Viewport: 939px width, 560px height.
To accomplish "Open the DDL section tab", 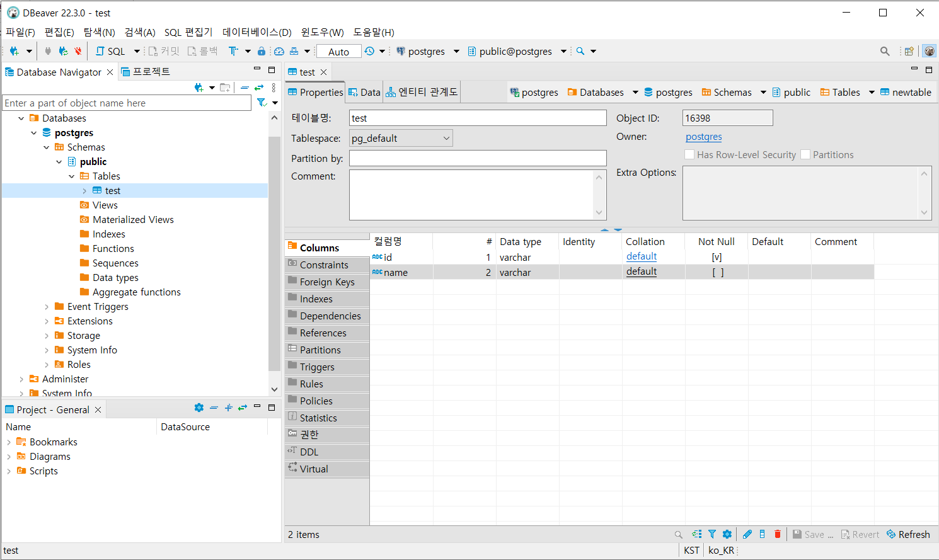I will pos(327,452).
